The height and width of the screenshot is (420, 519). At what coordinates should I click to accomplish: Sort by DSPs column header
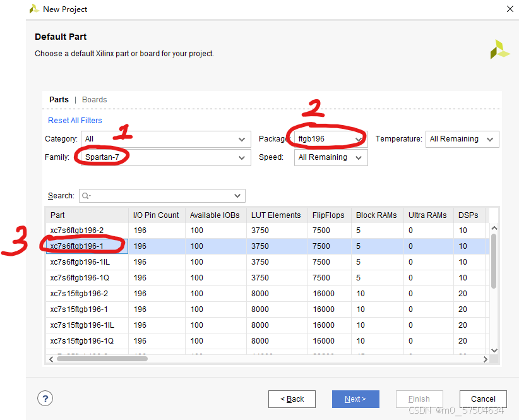[469, 215]
